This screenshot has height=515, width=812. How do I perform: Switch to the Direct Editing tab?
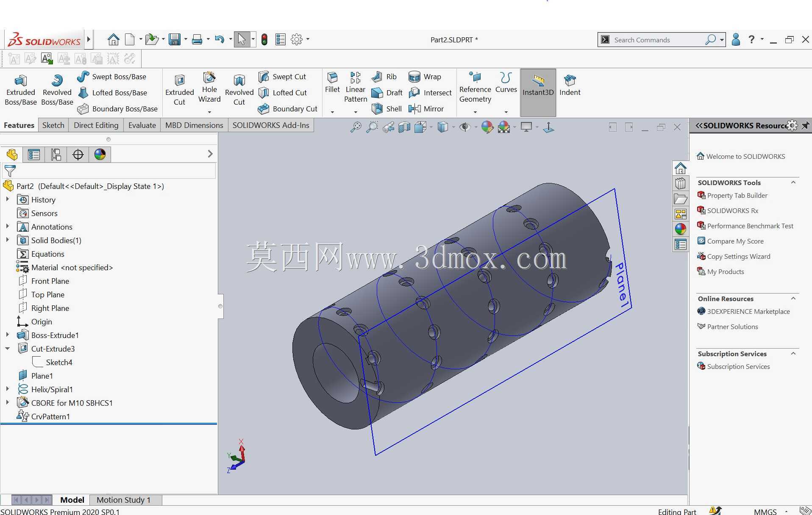point(96,125)
